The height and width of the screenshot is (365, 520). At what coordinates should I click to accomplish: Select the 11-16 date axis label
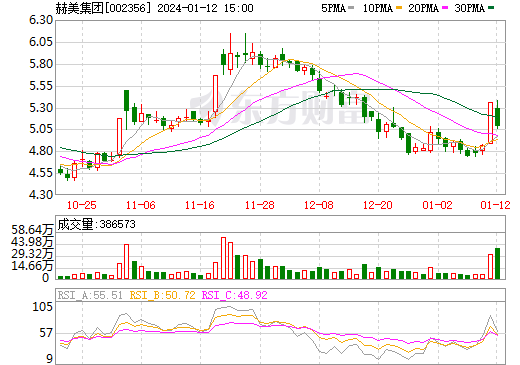pyautogui.click(x=200, y=205)
